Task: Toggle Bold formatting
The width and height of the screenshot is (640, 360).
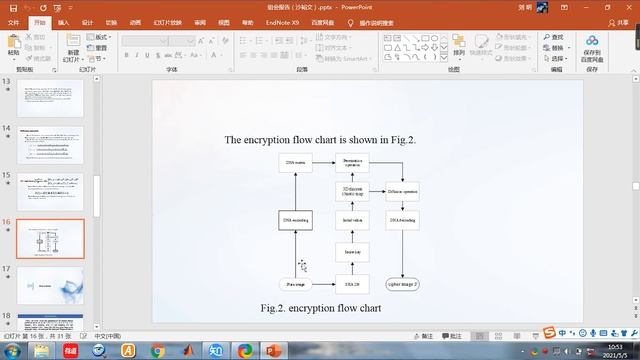Action: pos(127,55)
